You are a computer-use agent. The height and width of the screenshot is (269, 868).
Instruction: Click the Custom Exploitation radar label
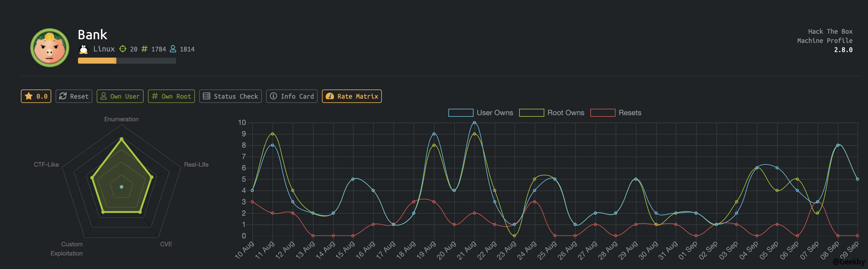tap(67, 249)
